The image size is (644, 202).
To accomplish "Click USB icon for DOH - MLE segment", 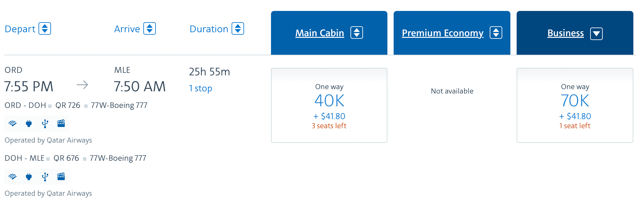I will tap(45, 177).
